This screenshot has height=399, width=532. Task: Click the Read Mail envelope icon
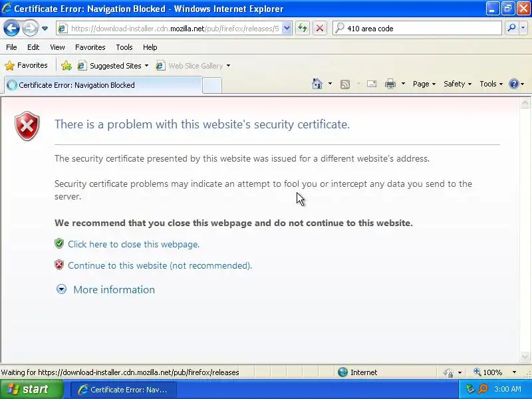pyautogui.click(x=372, y=84)
